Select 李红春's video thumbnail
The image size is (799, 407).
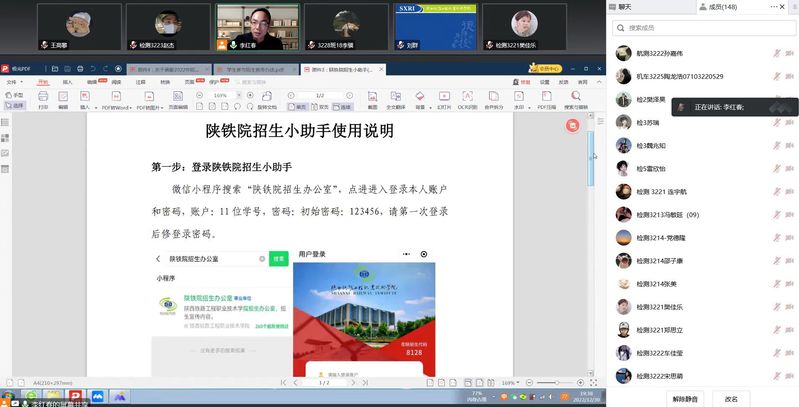[257, 26]
